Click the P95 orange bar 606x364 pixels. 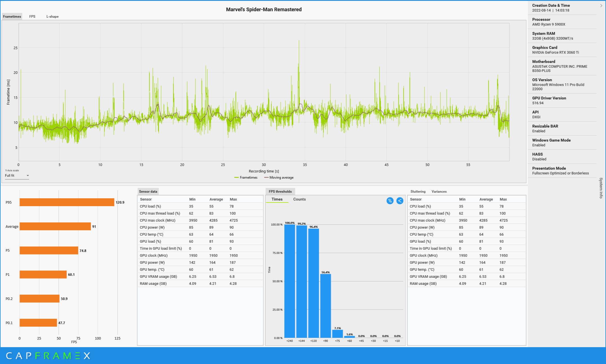[67, 202]
